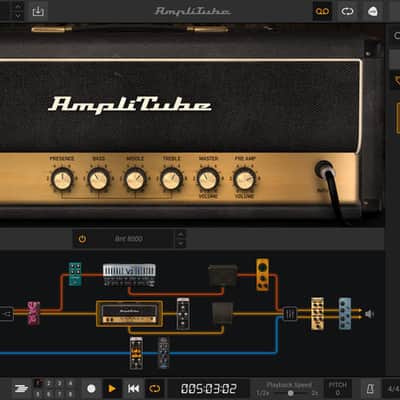
Task: Adjust the Playback Speed slider handle
Action: tap(291, 393)
